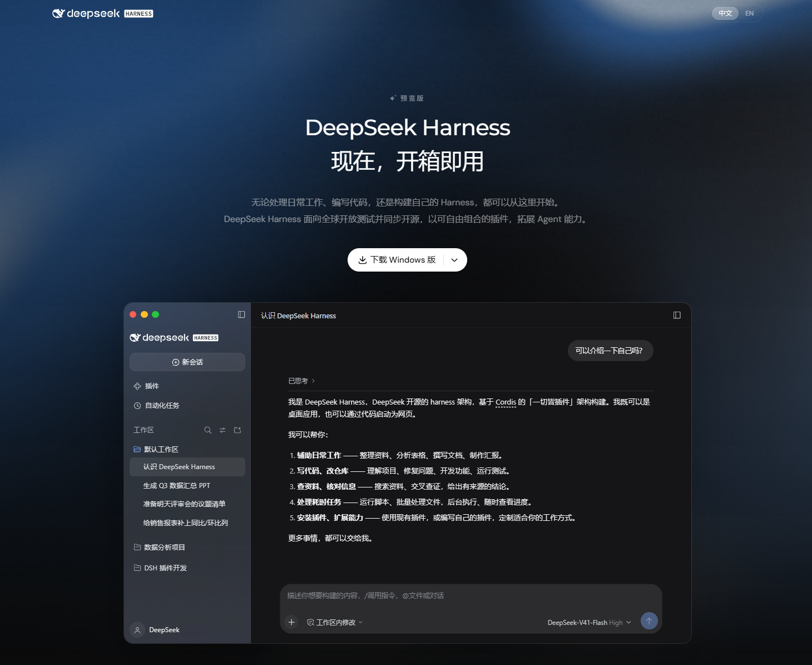Expand the 已思考 thinking section
The height and width of the screenshot is (665, 812).
click(301, 381)
